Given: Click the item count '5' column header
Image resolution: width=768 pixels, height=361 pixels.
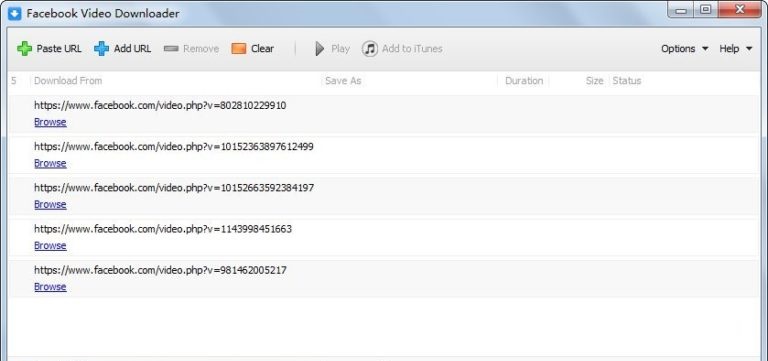Looking at the screenshot, I should tap(14, 81).
